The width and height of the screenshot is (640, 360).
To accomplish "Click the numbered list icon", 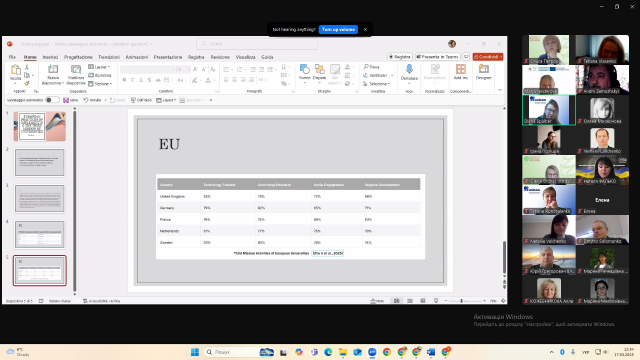I will coord(240,69).
